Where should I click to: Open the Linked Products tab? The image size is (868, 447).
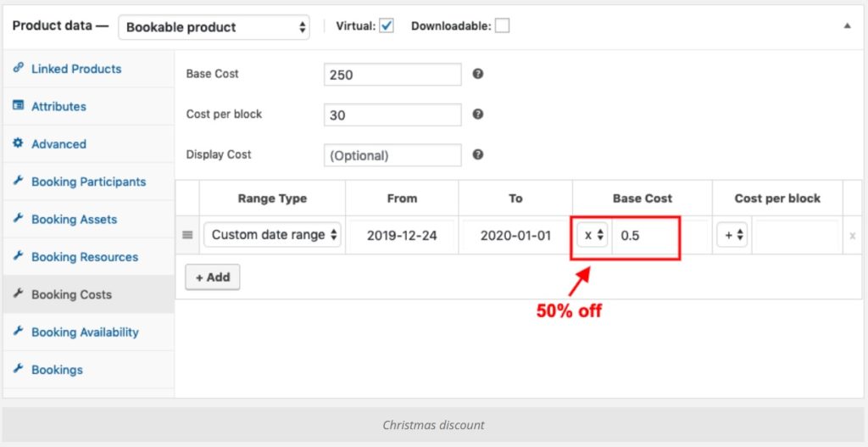(88, 69)
